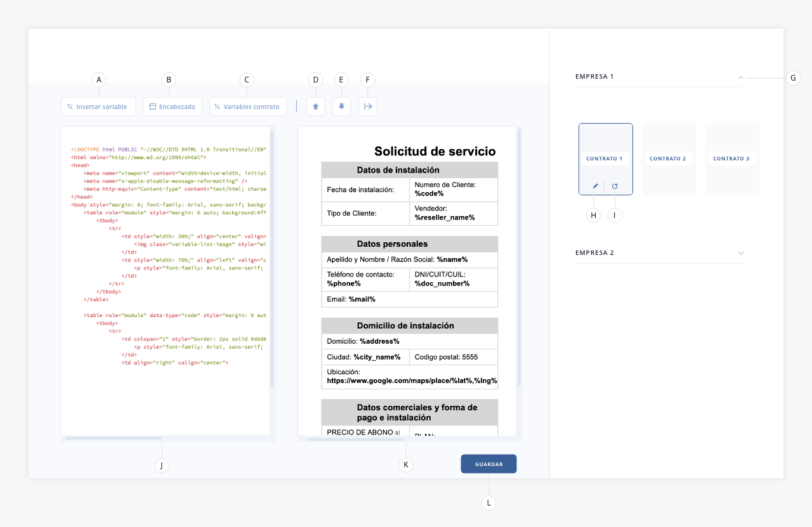The width and height of the screenshot is (812, 527).
Task: Click the export arrow icon in the toolbar
Action: [367, 106]
